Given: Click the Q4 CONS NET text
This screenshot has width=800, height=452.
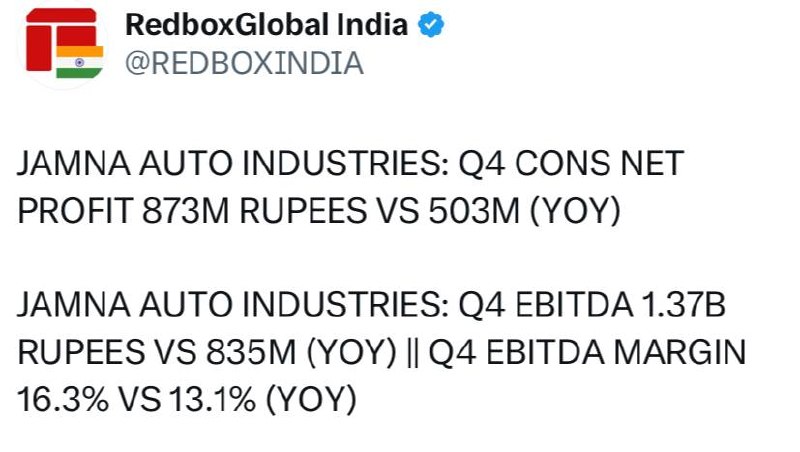Looking at the screenshot, I should pos(571,164).
